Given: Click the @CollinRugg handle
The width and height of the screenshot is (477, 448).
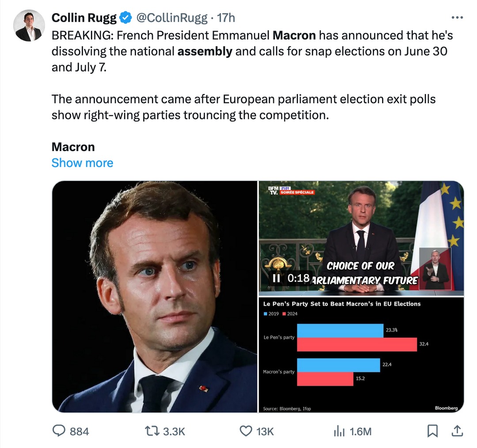Looking at the screenshot, I should [x=171, y=18].
